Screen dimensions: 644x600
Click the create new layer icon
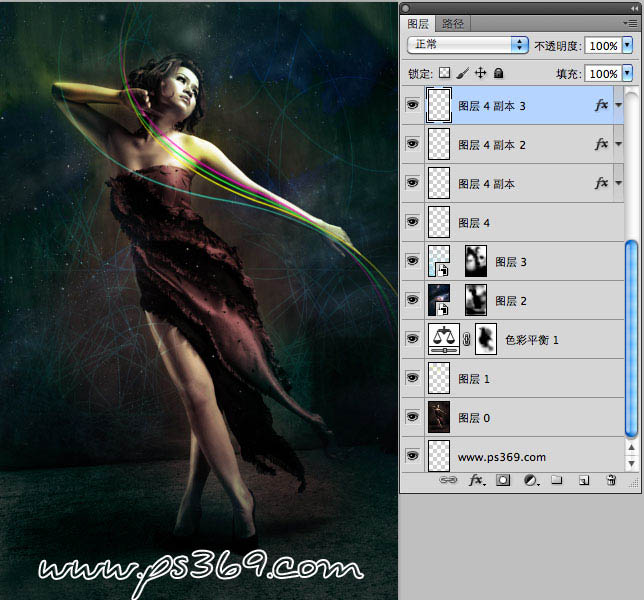(584, 481)
